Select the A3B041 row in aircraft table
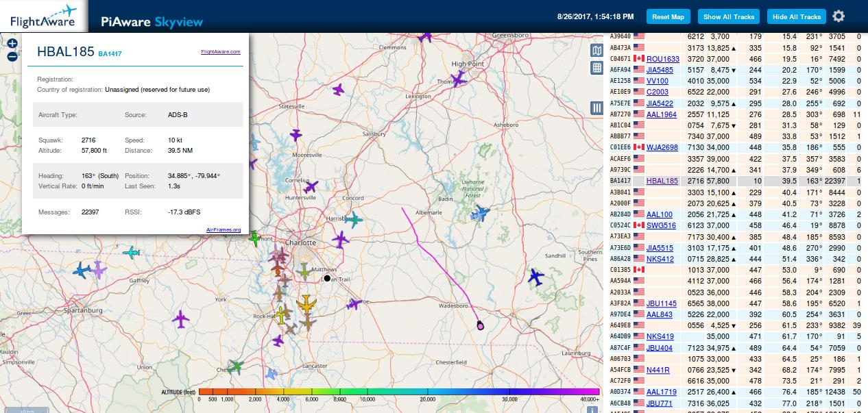868x413 pixels. (736, 192)
